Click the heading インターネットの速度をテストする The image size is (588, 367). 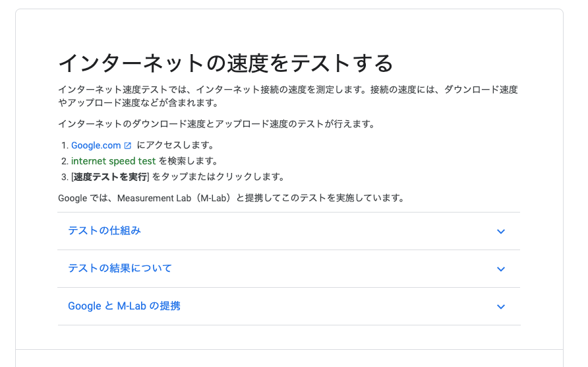point(225,63)
